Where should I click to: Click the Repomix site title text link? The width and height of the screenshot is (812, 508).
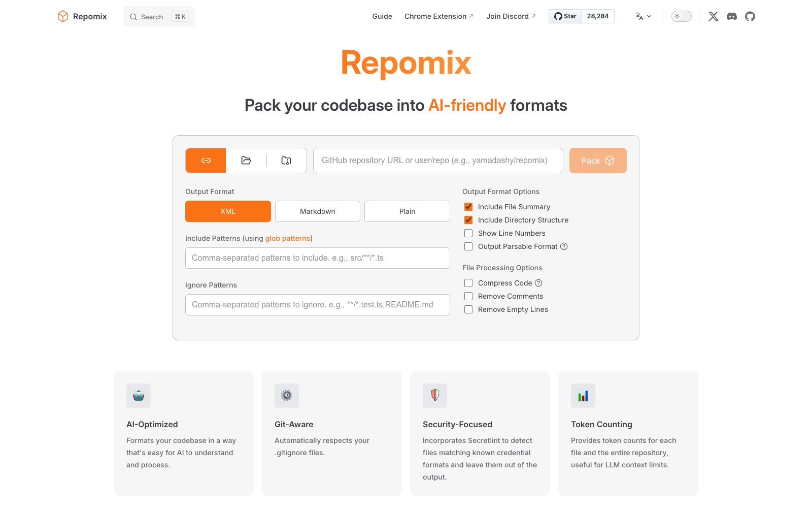click(x=90, y=16)
